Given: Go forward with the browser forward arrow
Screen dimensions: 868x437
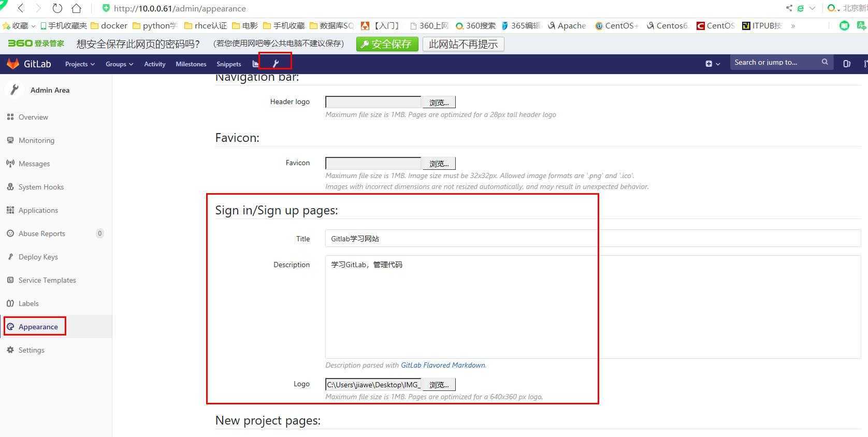Looking at the screenshot, I should click(x=38, y=8).
